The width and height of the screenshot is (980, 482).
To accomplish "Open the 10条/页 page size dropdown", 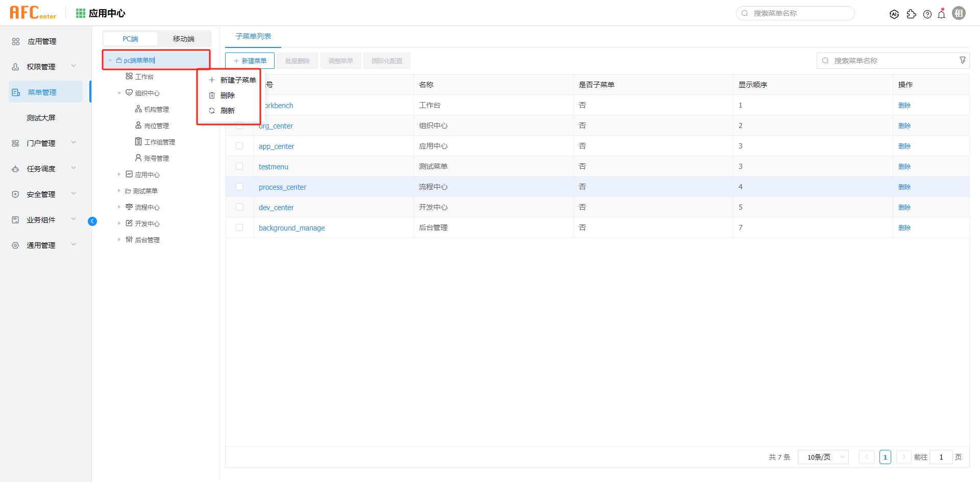I will click(x=822, y=457).
